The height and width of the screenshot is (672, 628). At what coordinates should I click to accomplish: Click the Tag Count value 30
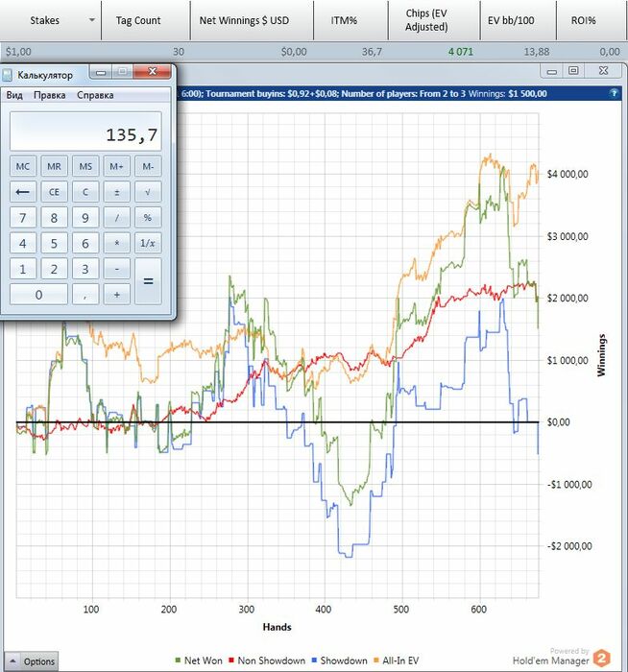[x=179, y=52]
